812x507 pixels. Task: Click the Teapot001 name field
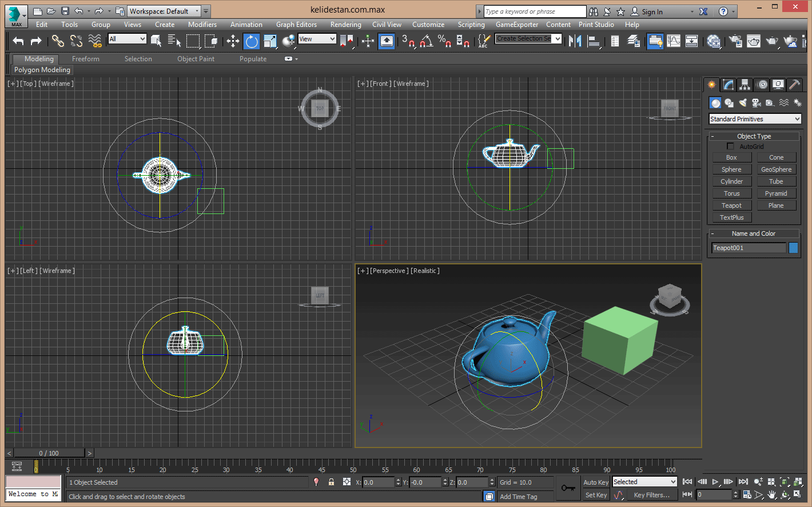[749, 248]
